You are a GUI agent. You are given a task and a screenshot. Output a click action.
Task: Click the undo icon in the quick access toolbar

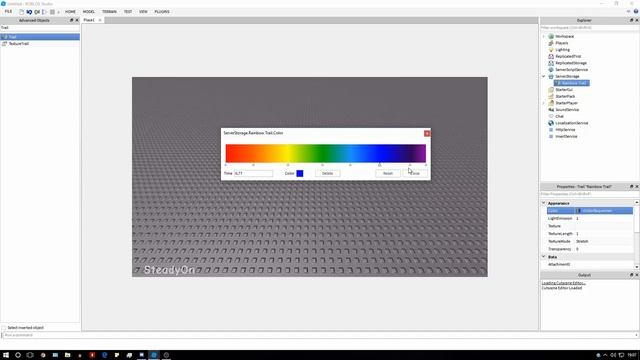[29, 12]
